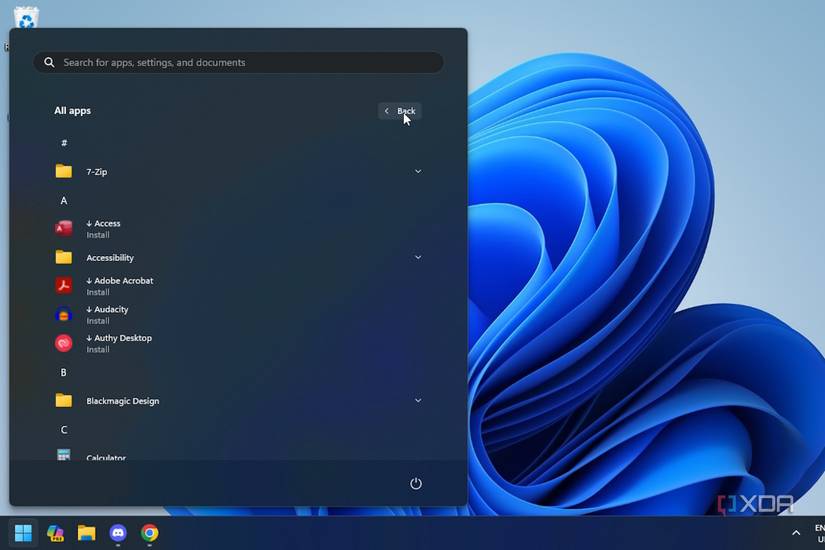Select the A letter header
This screenshot has height=550, width=825.
(64, 201)
